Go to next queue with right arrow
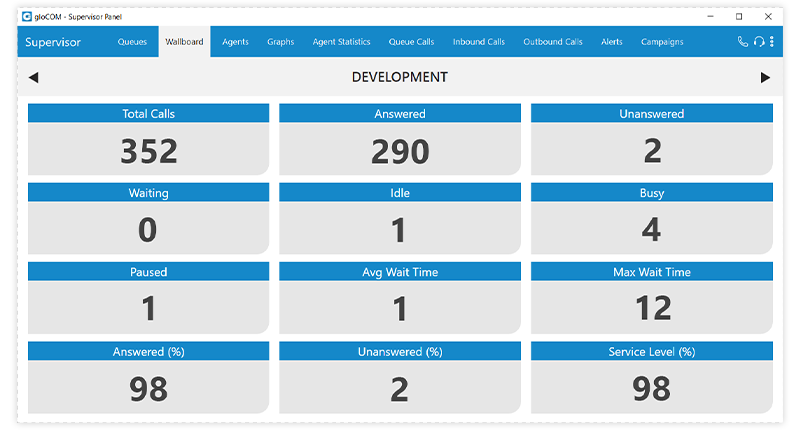This screenshot has height=435, width=800. coord(766,78)
